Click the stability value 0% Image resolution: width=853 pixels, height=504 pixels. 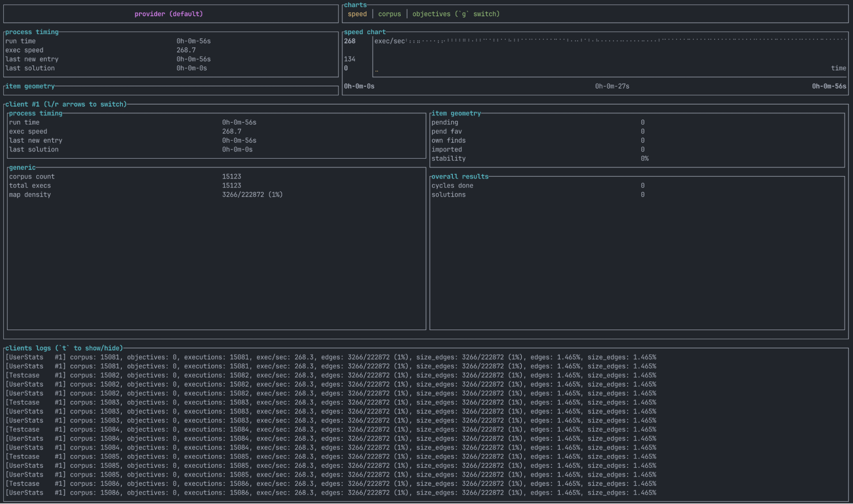pyautogui.click(x=644, y=159)
